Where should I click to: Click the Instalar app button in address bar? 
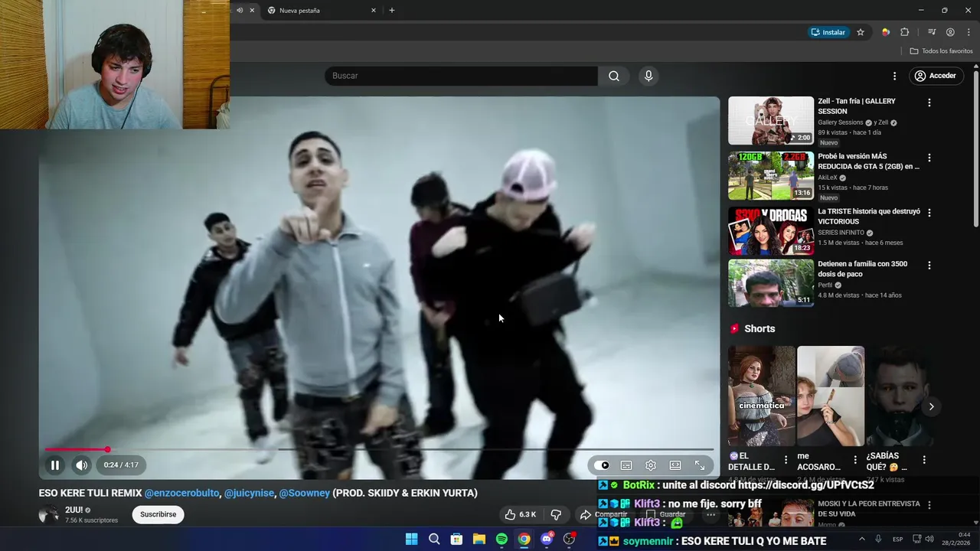[828, 32]
